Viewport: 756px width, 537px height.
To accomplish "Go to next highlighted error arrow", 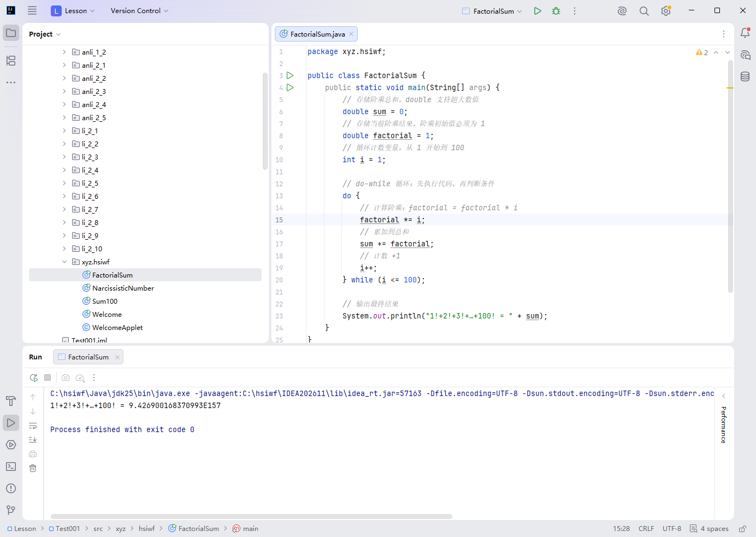I will 728,52.
